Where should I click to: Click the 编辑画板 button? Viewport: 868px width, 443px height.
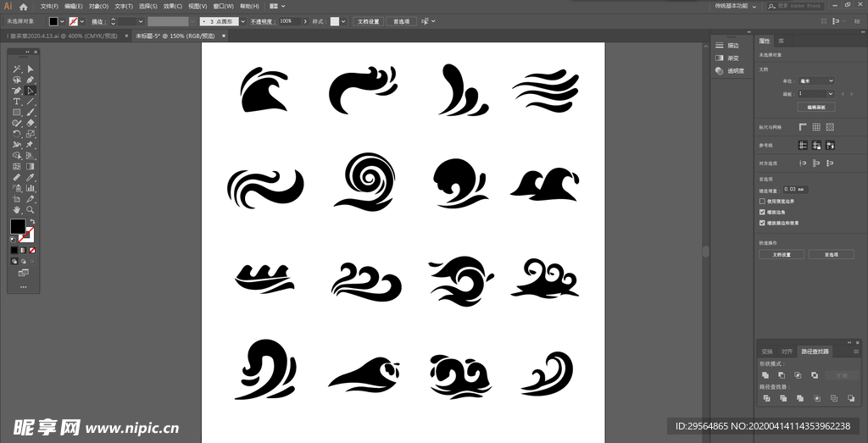pyautogui.click(x=816, y=107)
